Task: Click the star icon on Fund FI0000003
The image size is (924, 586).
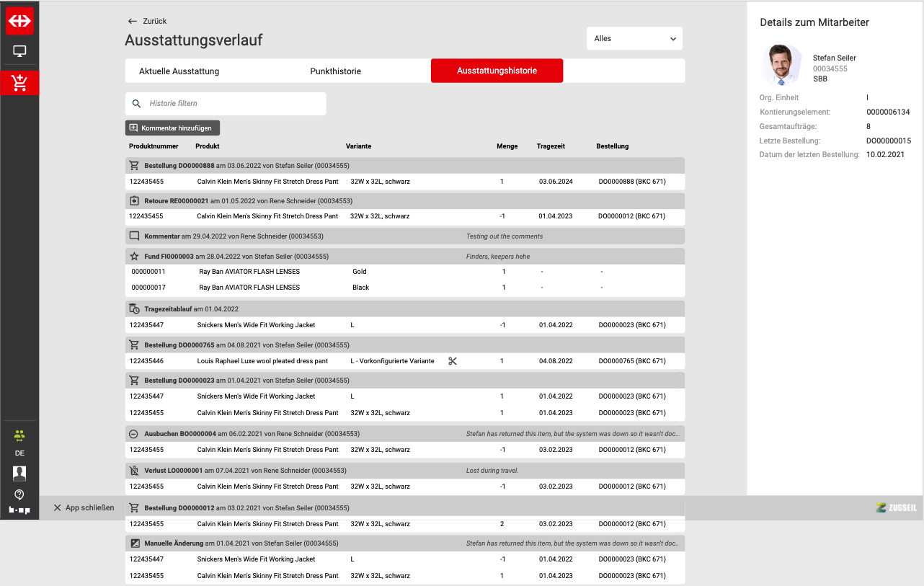Action: coord(134,256)
